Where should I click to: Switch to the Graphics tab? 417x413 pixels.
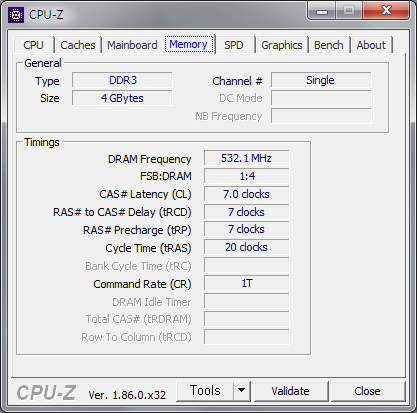282,45
